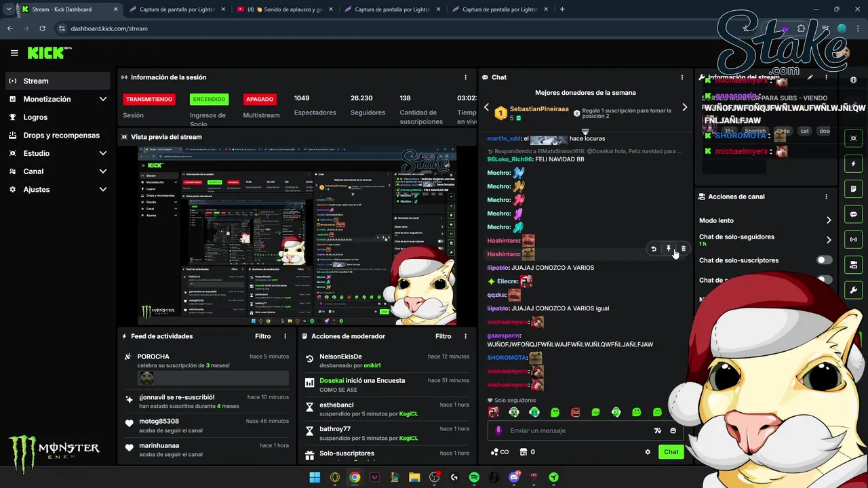Open Feed de actividades three-dot menu

285,336
